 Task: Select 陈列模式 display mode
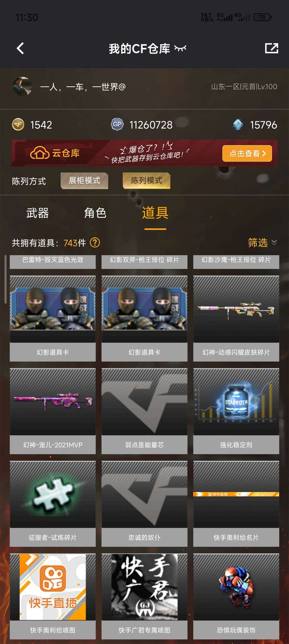point(146,181)
